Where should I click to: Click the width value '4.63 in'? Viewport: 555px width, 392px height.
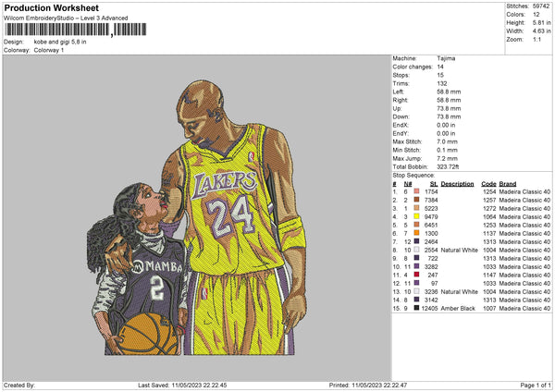[x=541, y=31]
